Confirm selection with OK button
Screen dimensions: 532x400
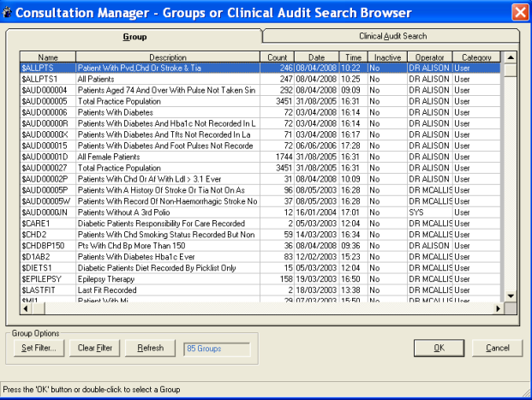point(439,349)
